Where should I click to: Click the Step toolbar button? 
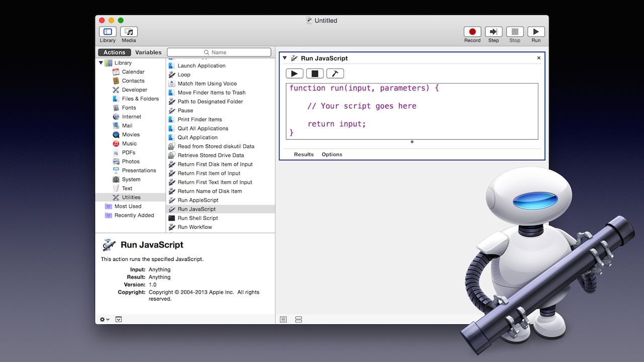pyautogui.click(x=494, y=32)
